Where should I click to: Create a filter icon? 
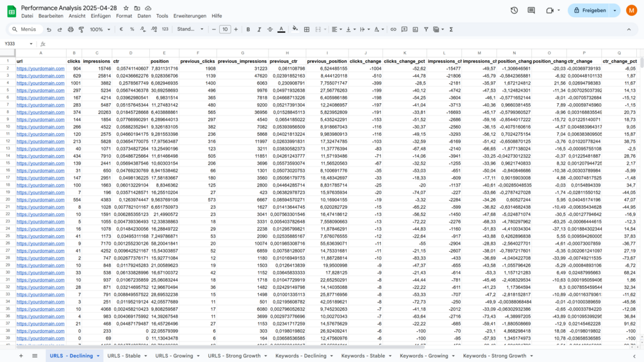426,29
